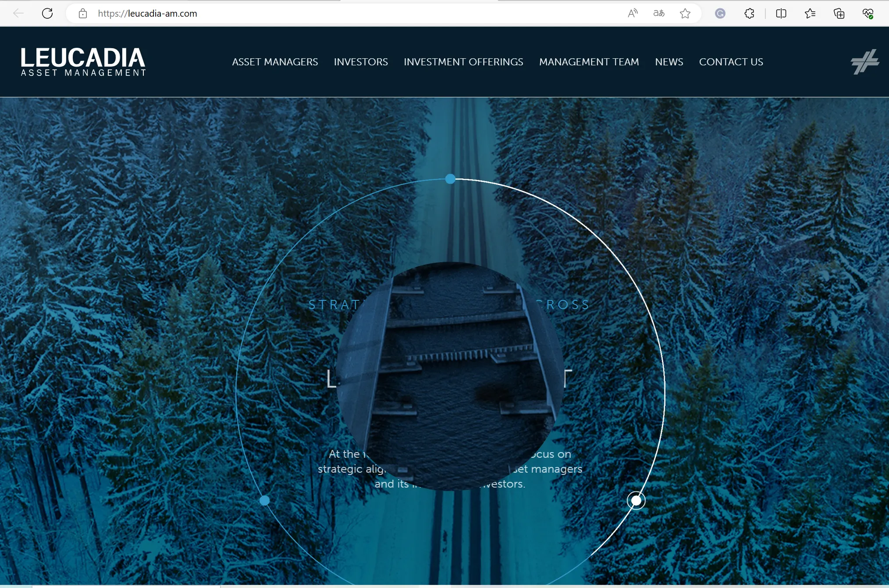Select the top dot on the circle slider
Viewport: 889px width, 588px height.
click(x=450, y=179)
